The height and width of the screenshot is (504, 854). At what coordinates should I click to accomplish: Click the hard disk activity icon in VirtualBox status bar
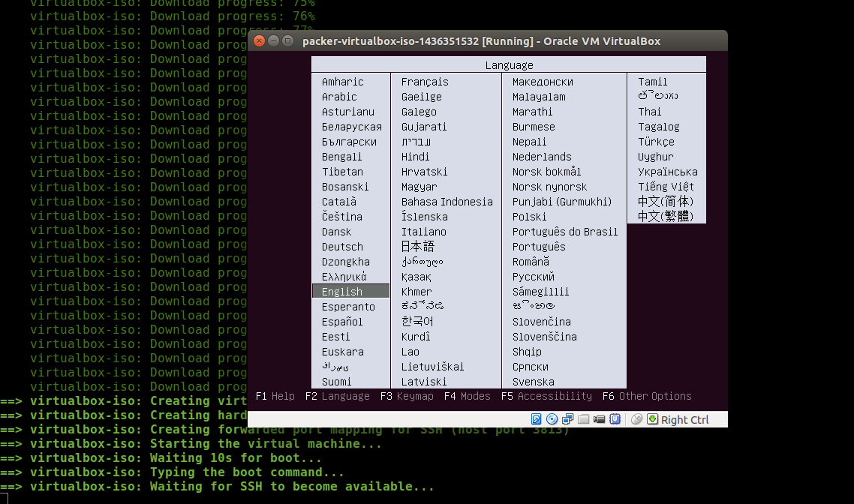537,419
